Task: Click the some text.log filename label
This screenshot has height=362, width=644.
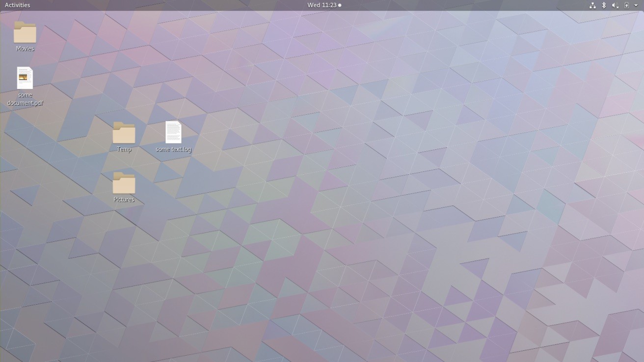Action: tap(173, 149)
